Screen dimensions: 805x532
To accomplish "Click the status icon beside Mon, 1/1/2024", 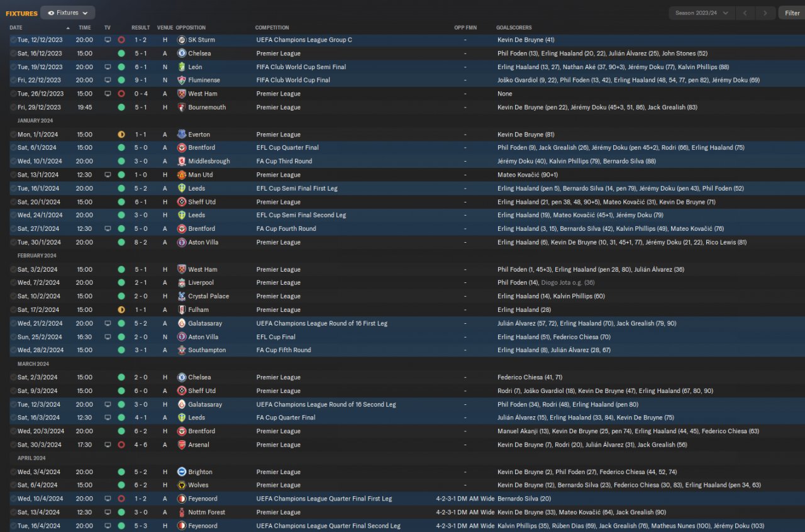I will coord(13,135).
